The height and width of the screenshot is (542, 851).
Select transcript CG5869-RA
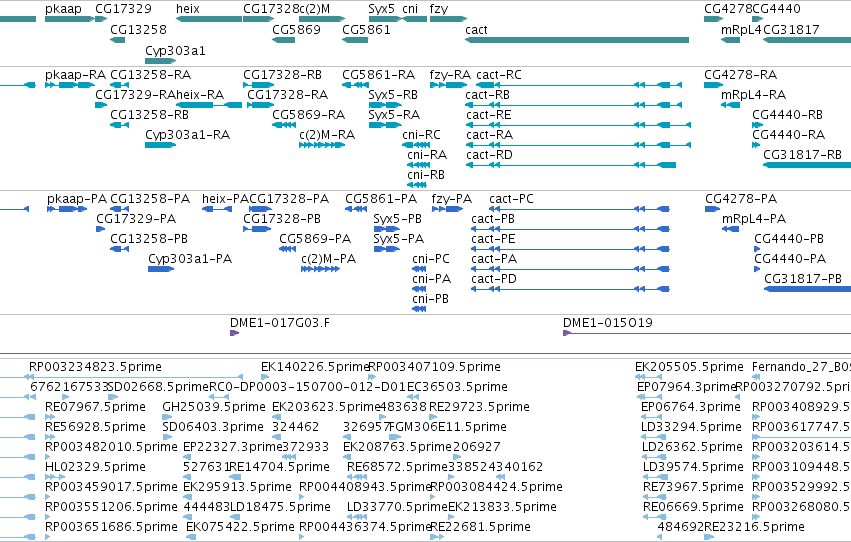(283, 125)
